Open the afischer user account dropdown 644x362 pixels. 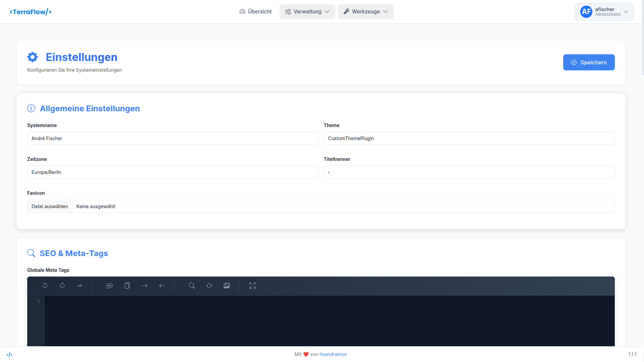(604, 12)
